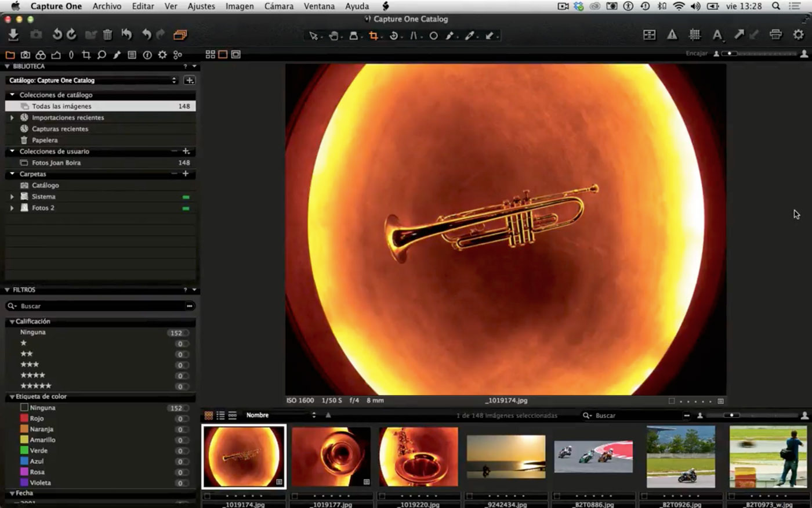Open the Ajustes menu
This screenshot has height=508, width=812.
[x=201, y=6]
